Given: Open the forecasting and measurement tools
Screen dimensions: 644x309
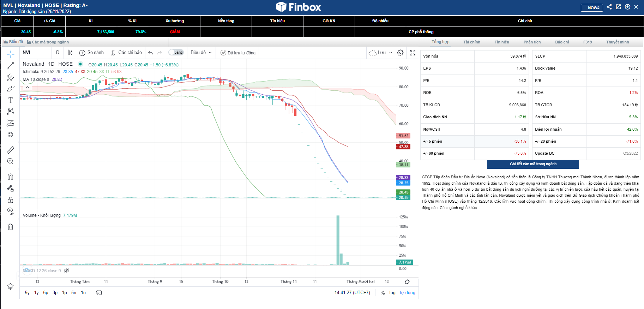Looking at the screenshot, I should [11, 123].
